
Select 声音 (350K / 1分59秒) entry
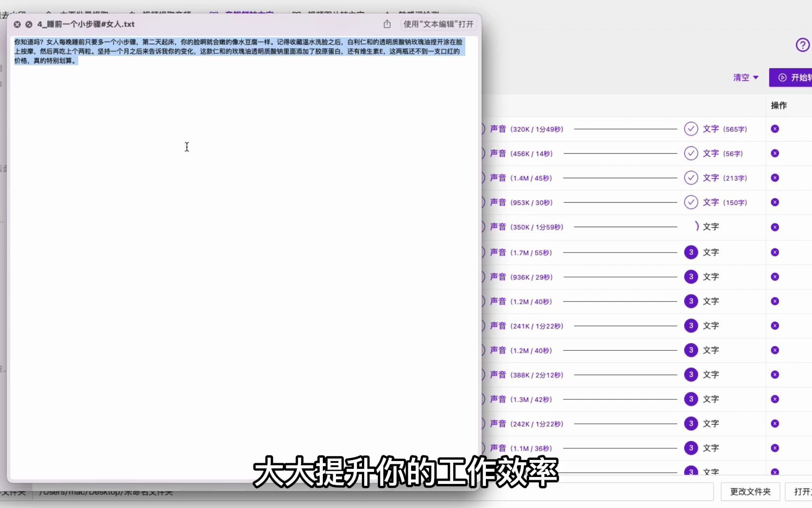(x=526, y=227)
